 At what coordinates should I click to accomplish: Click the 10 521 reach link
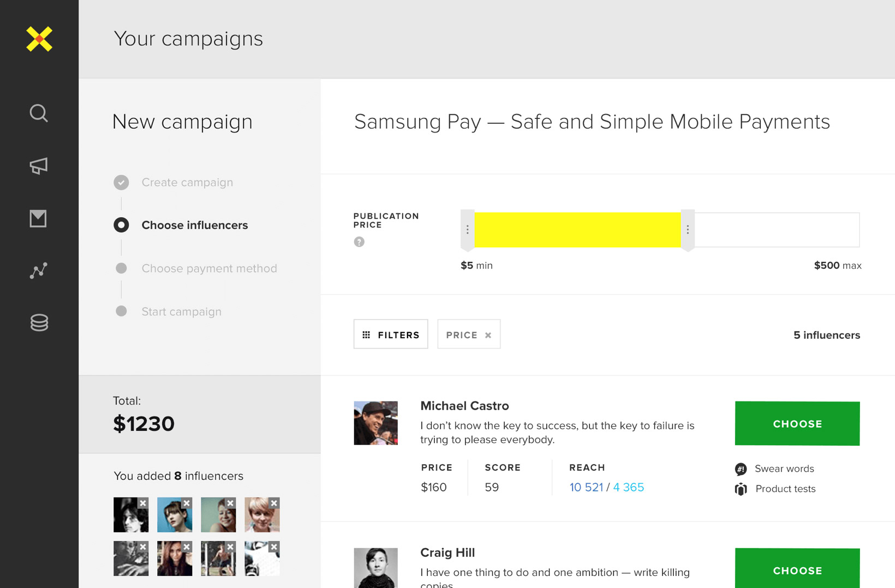586,487
